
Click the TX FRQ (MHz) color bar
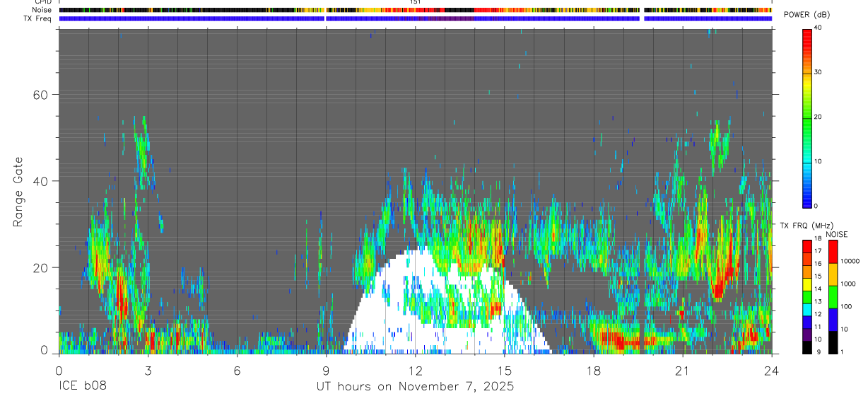tap(807, 297)
